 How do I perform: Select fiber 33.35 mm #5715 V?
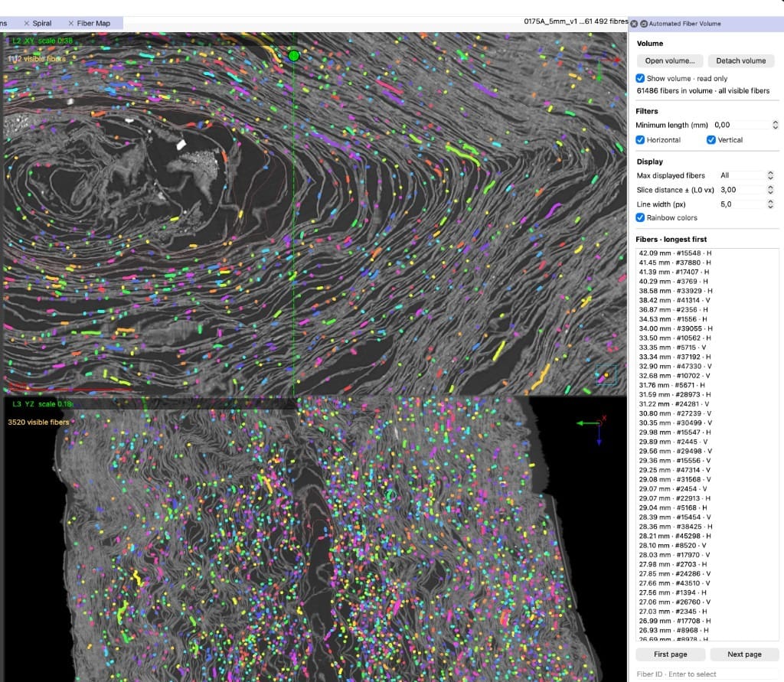(707, 348)
